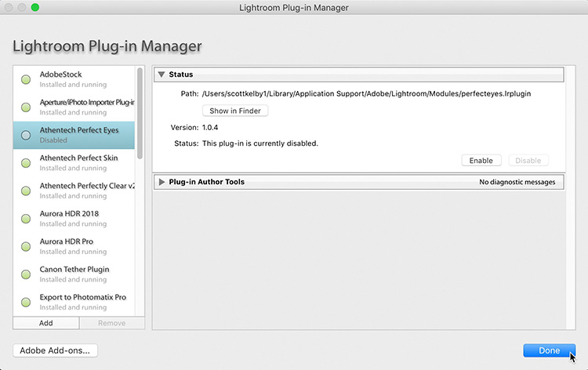Click the plug-in path text

click(x=366, y=94)
